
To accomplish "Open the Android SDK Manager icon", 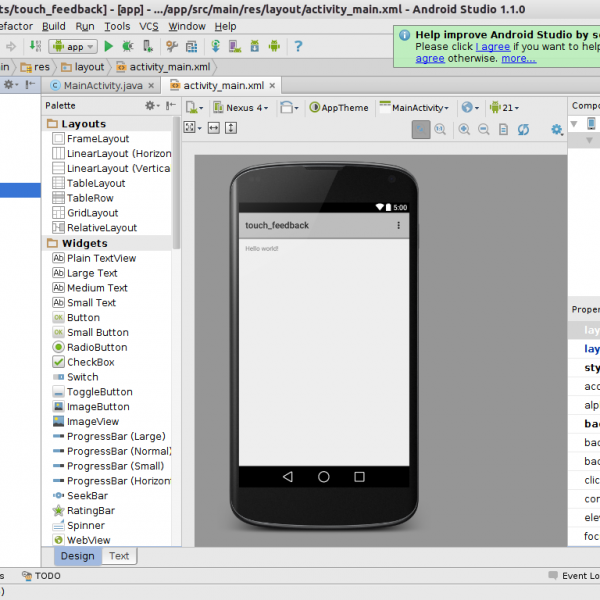I will (254, 46).
